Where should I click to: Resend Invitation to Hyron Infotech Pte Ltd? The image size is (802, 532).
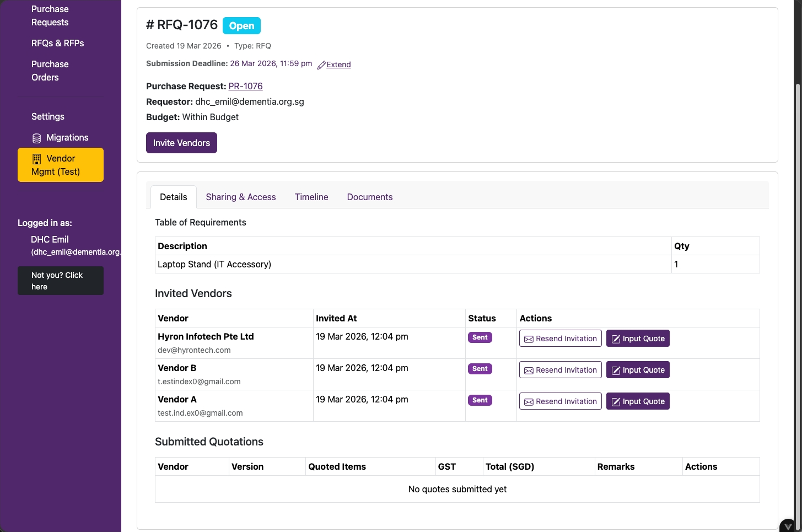coord(561,338)
